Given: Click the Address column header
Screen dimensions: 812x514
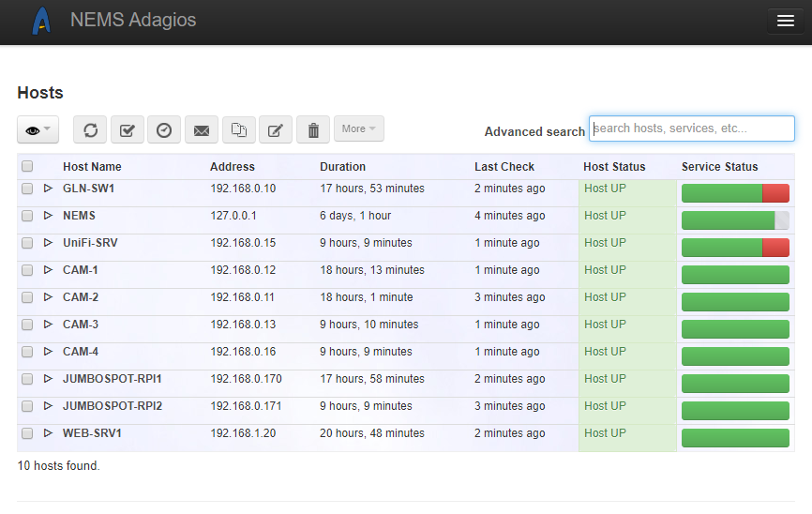Looking at the screenshot, I should click(x=233, y=166).
